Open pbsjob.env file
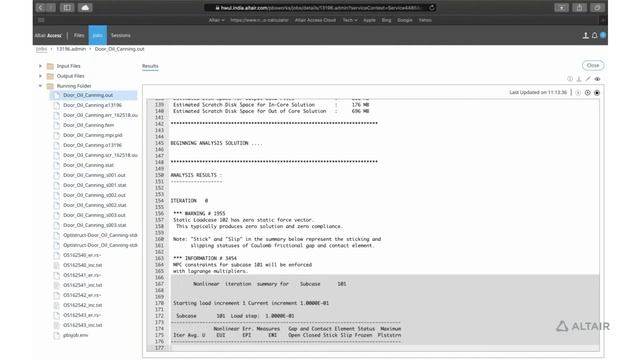Image resolution: width=640 pixels, height=360 pixels. click(x=76, y=335)
